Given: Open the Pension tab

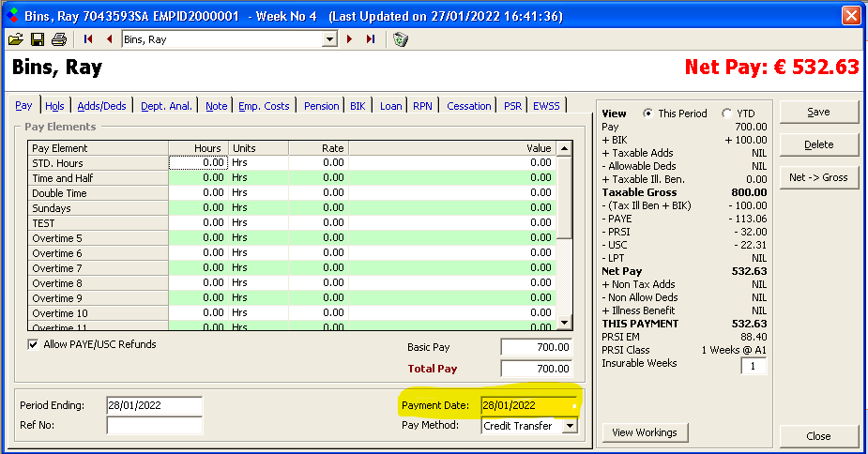Looking at the screenshot, I should click(x=321, y=106).
